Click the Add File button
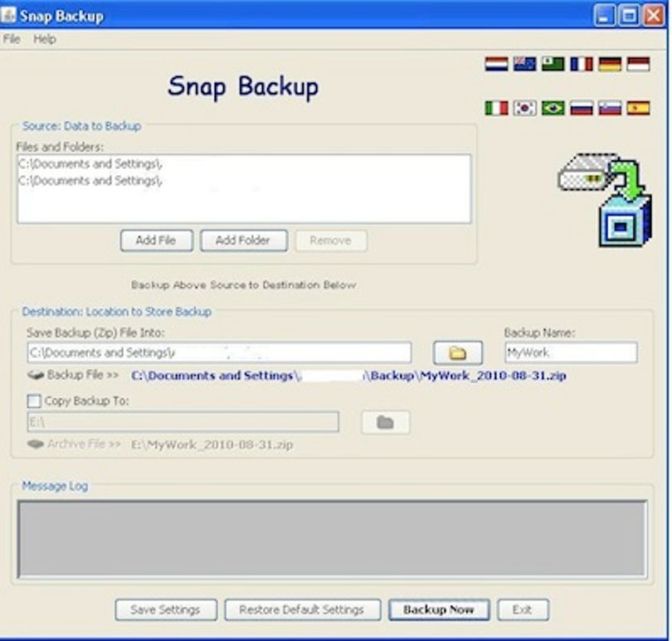The width and height of the screenshot is (672, 641). click(x=157, y=240)
